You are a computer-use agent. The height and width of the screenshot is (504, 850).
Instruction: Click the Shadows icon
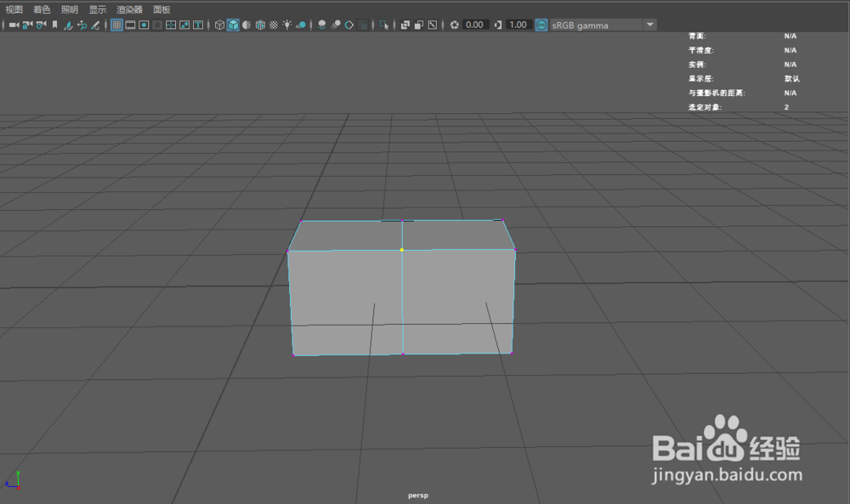pyautogui.click(x=301, y=25)
